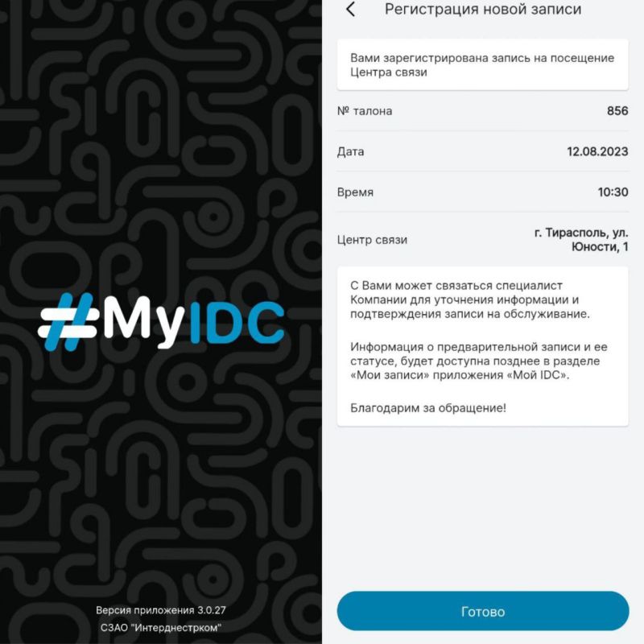The height and width of the screenshot is (644, 644).
Task: Click "Благодарим за обращение!" text
Action: click(428, 408)
